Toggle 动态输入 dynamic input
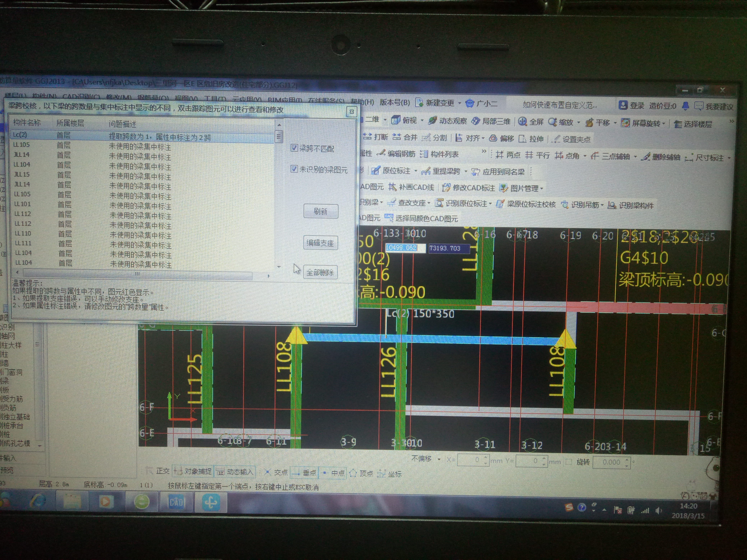 click(235, 472)
